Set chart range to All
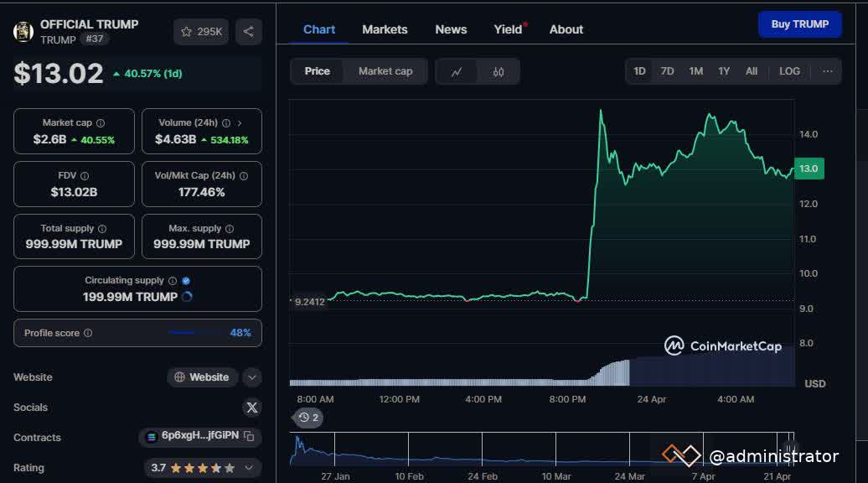This screenshot has width=868, height=483. pos(752,71)
